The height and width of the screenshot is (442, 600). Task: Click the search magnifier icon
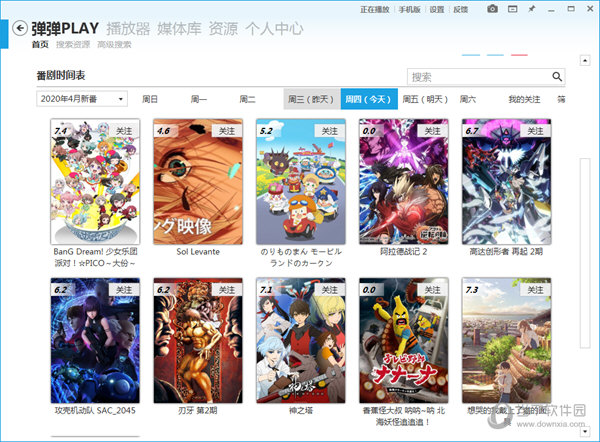(x=557, y=77)
